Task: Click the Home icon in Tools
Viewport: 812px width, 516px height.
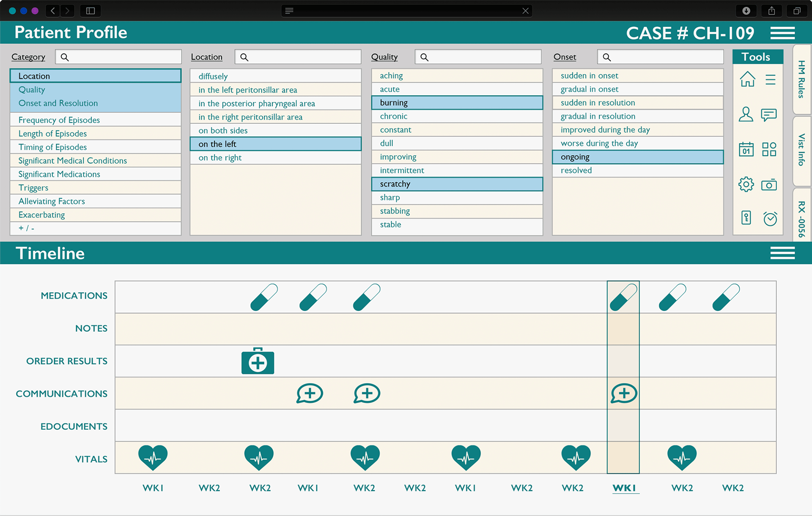Action: coord(747,79)
